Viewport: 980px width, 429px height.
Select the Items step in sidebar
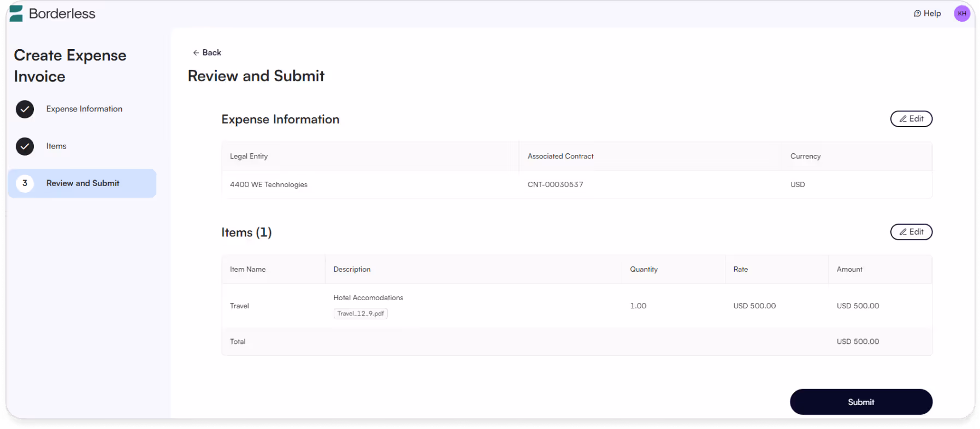click(x=56, y=146)
